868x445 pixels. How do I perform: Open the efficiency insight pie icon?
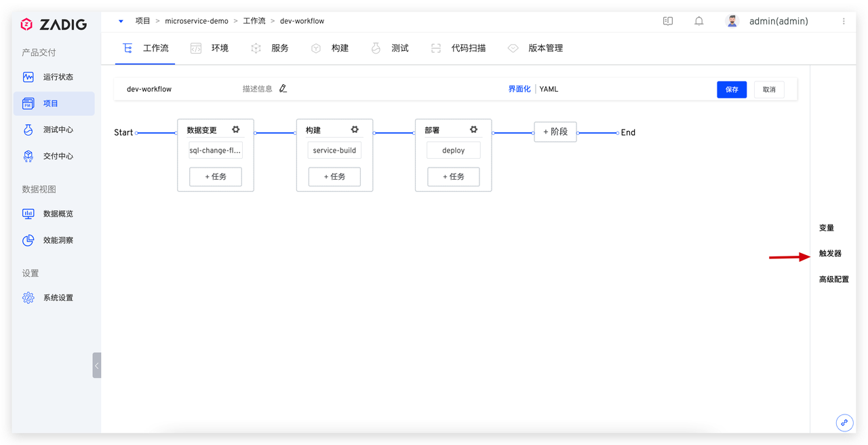pyautogui.click(x=28, y=240)
